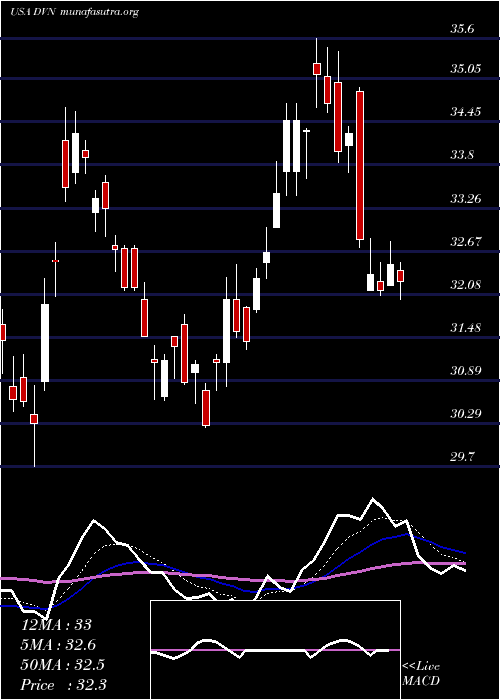Click the 31.48 price axis label
The width and height of the screenshot is (500, 700).
466,328
